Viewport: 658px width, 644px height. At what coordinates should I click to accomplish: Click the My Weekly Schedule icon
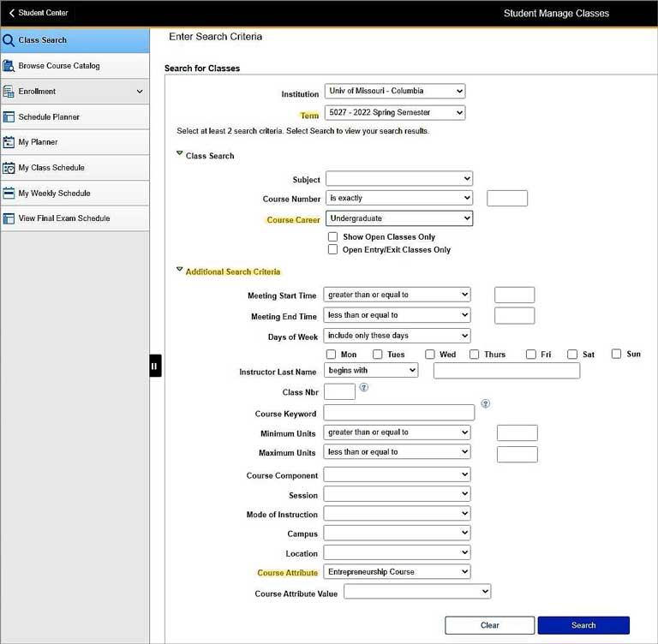[x=9, y=194]
